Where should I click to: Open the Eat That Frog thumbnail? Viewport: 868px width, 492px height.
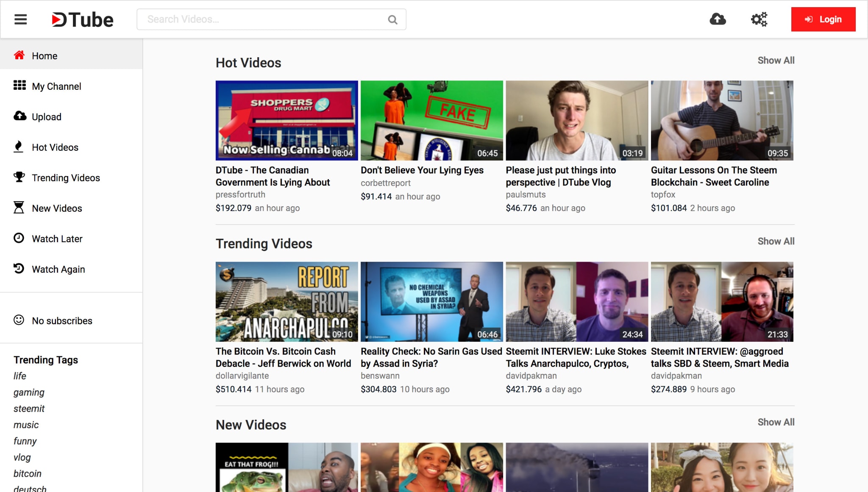(x=287, y=467)
